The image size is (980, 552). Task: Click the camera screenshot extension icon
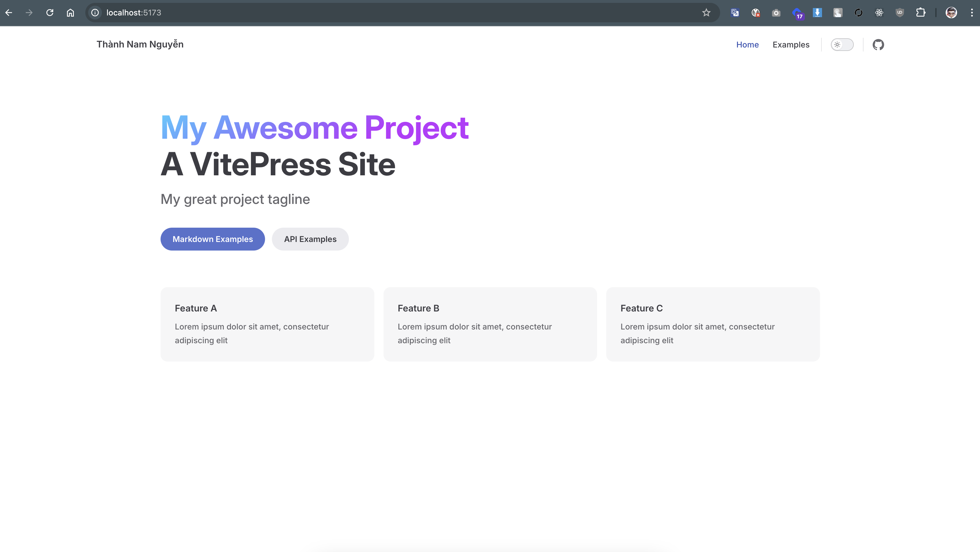776,13
